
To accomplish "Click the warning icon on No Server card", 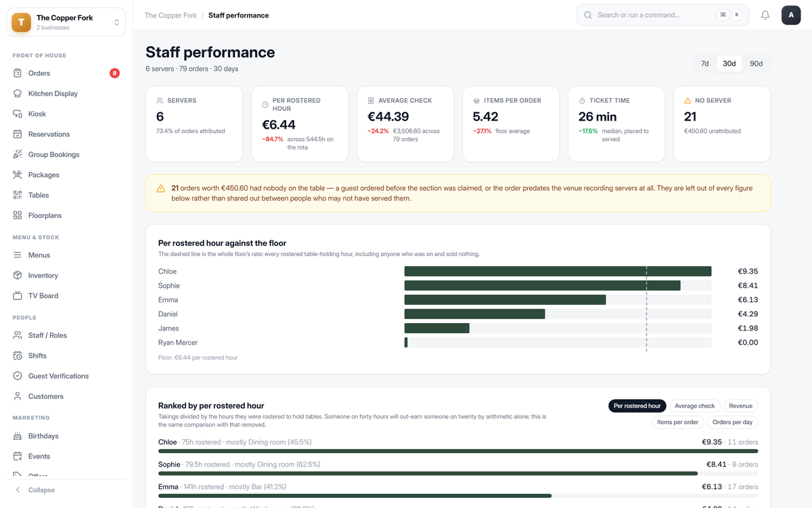I will [x=687, y=100].
